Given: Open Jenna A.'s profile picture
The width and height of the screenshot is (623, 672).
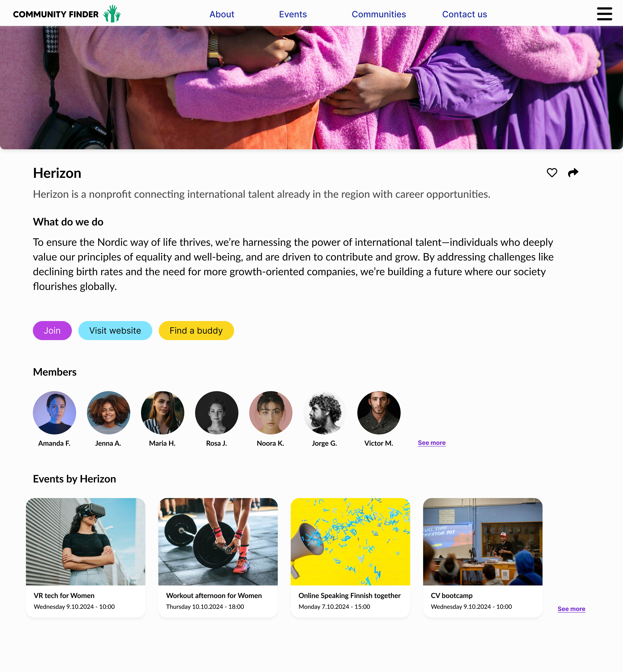Looking at the screenshot, I should pyautogui.click(x=108, y=412).
